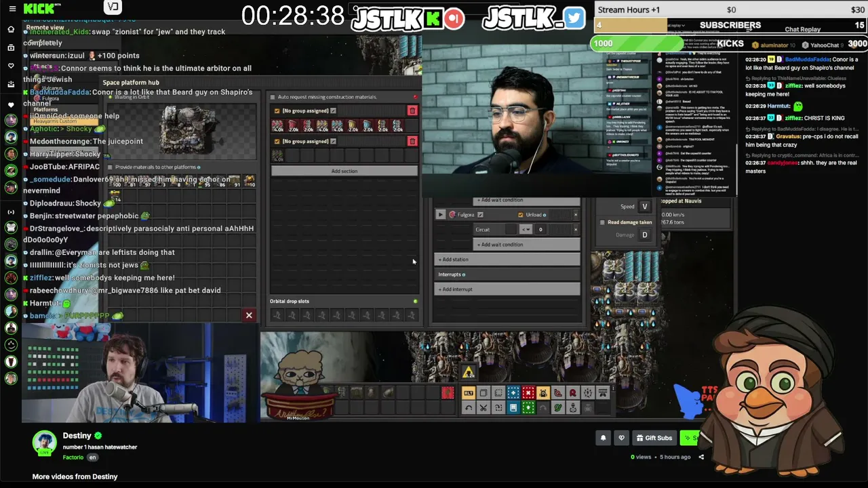The height and width of the screenshot is (488, 868).
Task: Select the paste shortcut tool
Action: tap(498, 393)
